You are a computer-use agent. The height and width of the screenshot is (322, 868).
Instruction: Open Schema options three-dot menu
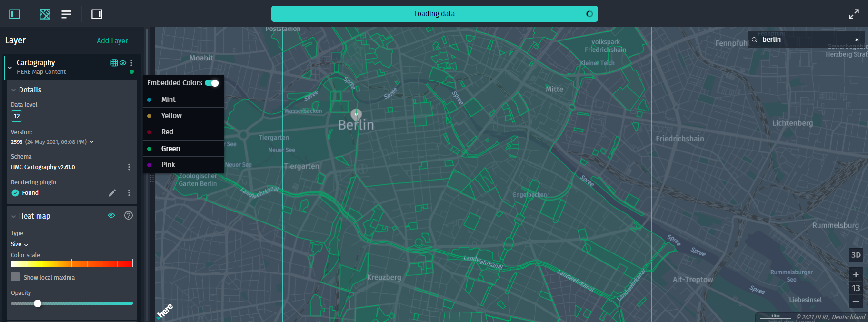pyautogui.click(x=129, y=167)
